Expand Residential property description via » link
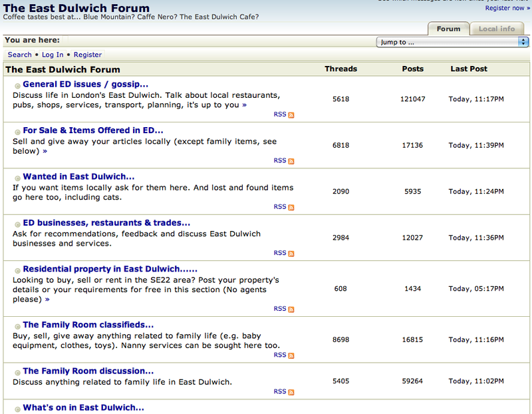Viewport: 532px width, 414px height. 47,300
